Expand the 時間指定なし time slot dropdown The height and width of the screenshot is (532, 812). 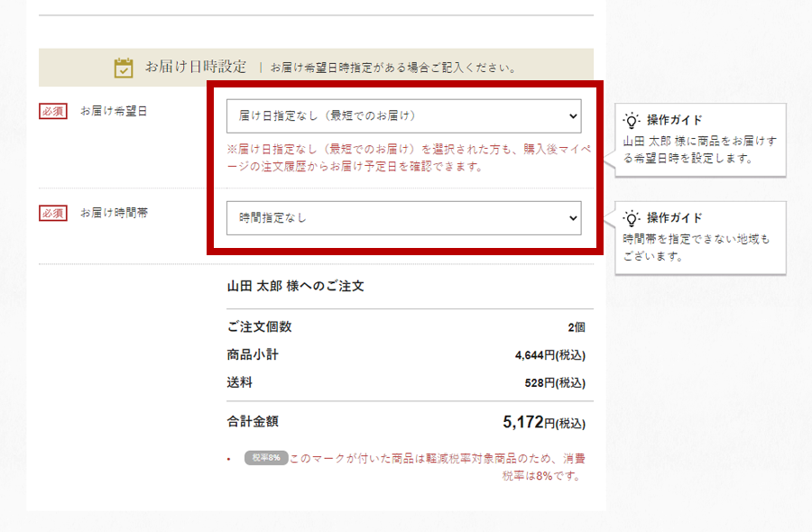tap(403, 218)
